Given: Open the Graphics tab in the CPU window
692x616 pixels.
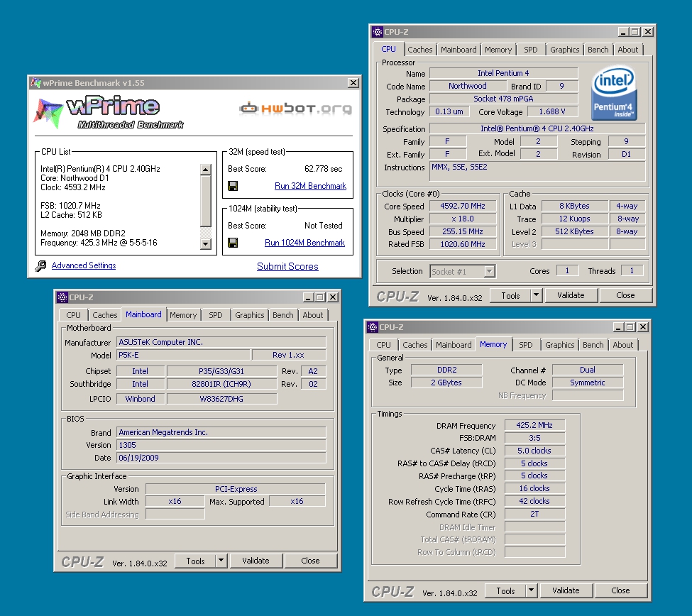Looking at the screenshot, I should point(564,50).
